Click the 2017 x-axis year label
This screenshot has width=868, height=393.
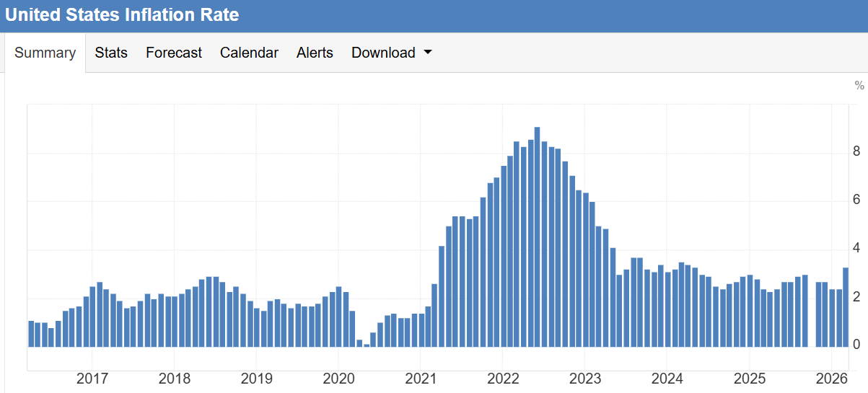click(x=92, y=379)
